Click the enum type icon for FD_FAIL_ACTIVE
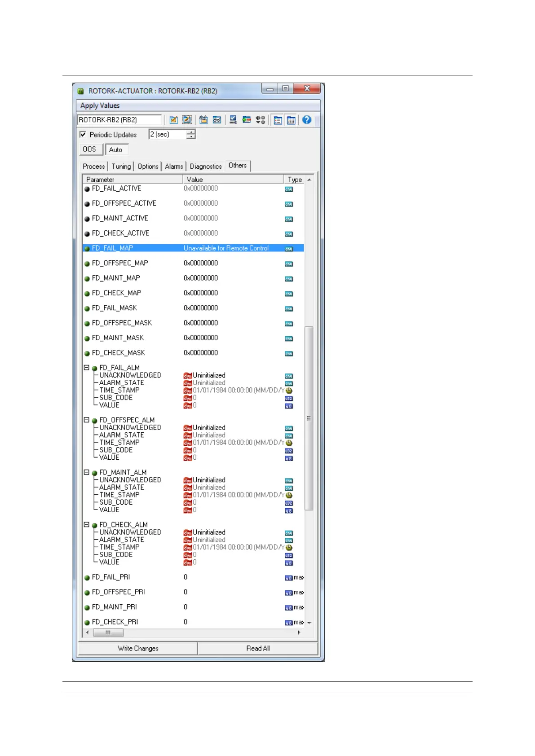Screen dimensions: 535x756 pos(289,189)
